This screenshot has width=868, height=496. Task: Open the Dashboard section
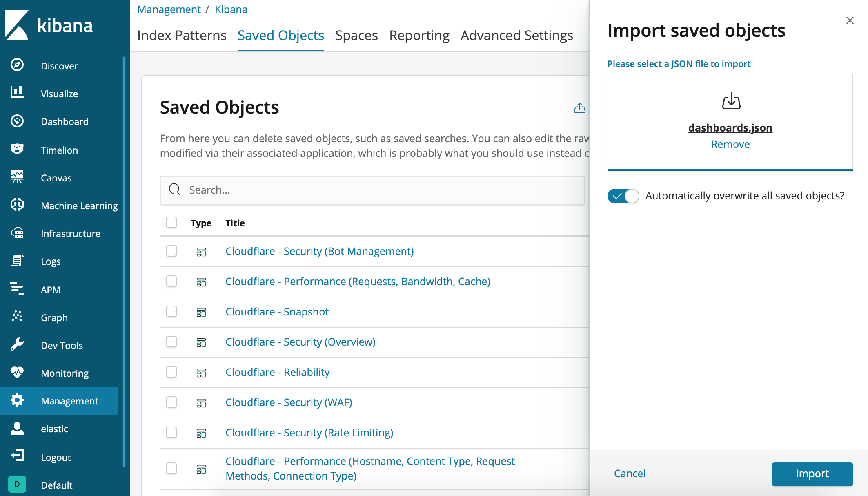point(17,121)
